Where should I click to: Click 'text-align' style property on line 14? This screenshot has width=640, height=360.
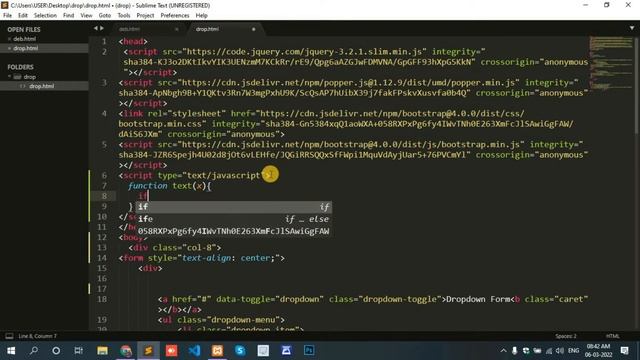[207, 258]
